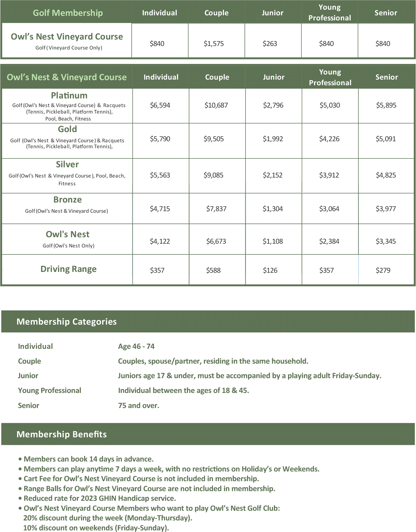Click the Silver 'Pool, Beach, Fitness' description
This screenshot has height=532, width=416.
click(x=67, y=180)
